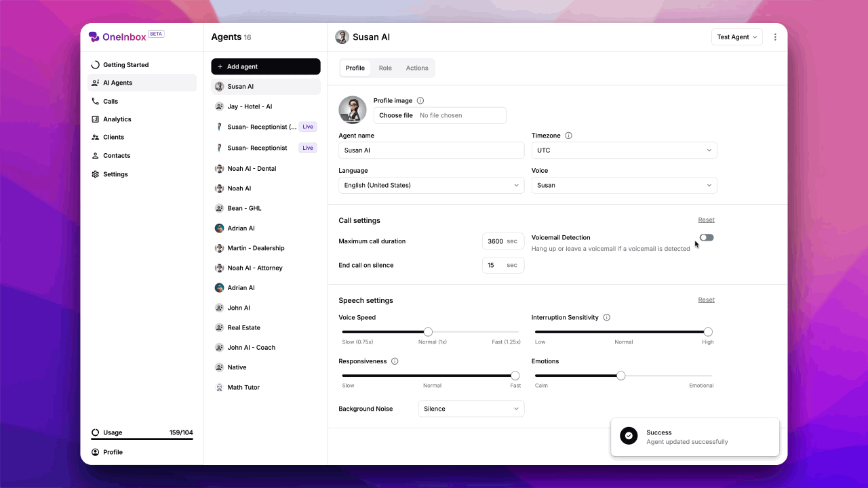Select John AI agent in list
Image resolution: width=868 pixels, height=488 pixels.
[266, 308]
